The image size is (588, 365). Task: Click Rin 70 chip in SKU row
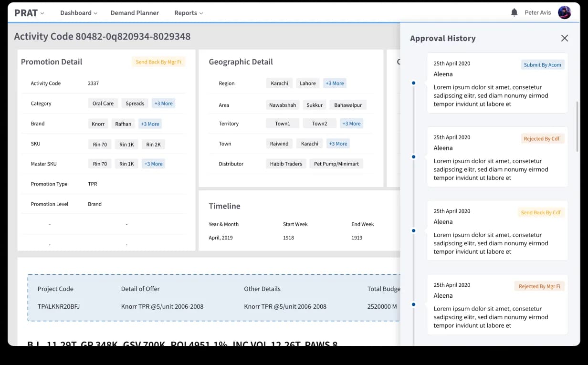coord(100,145)
